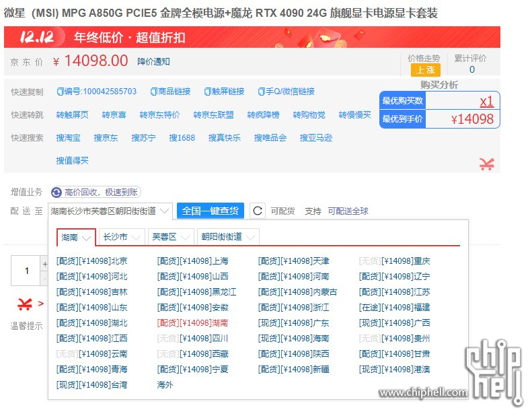Search product via 搜1688
The image size is (532, 416).
coord(182,137)
